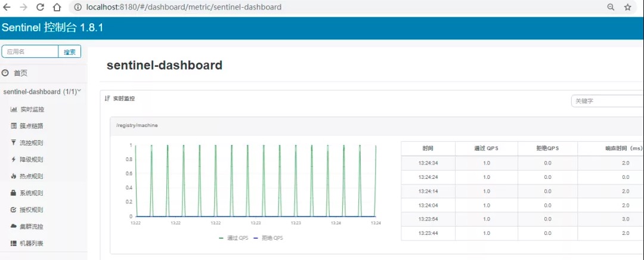Click the 机器列表 list icon
The width and height of the screenshot is (644, 260).
tap(13, 243)
